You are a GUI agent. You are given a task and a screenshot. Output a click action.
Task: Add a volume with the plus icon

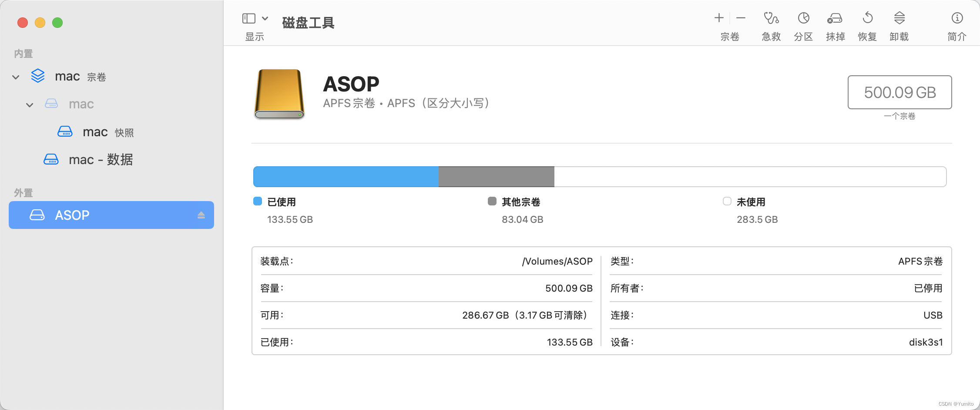tap(719, 18)
